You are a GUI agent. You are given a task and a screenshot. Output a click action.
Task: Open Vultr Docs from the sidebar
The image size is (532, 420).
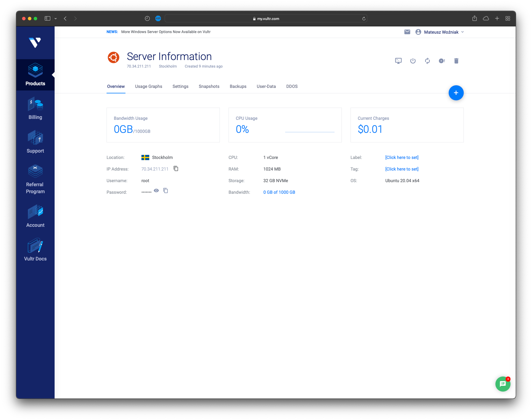35,250
